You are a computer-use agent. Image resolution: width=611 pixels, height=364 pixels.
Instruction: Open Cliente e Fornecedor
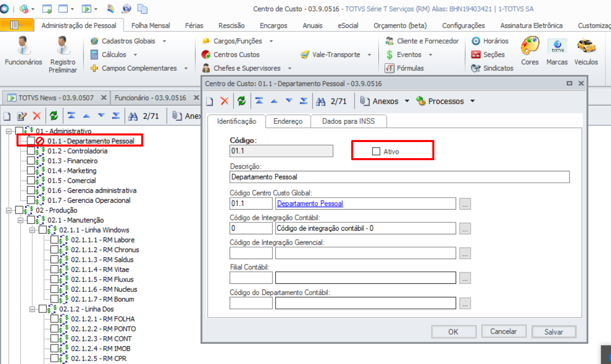[422, 41]
